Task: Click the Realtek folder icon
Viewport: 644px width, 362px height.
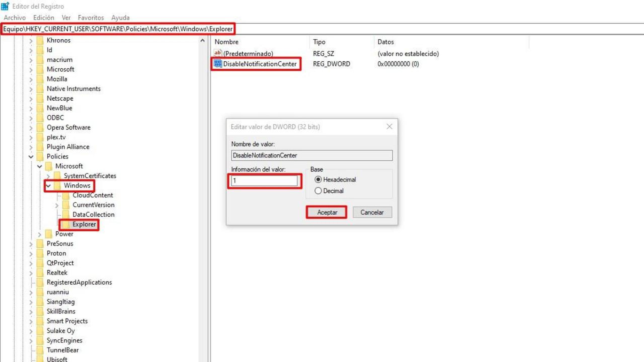Action: [x=40, y=273]
